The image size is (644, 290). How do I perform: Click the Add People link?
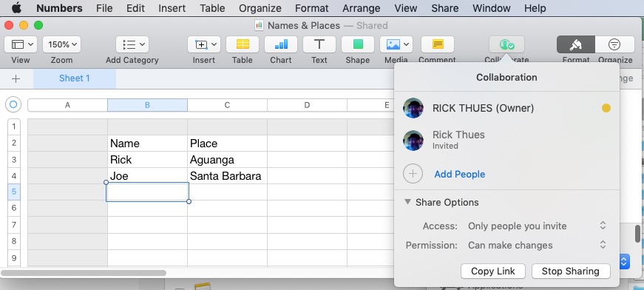[x=460, y=174]
